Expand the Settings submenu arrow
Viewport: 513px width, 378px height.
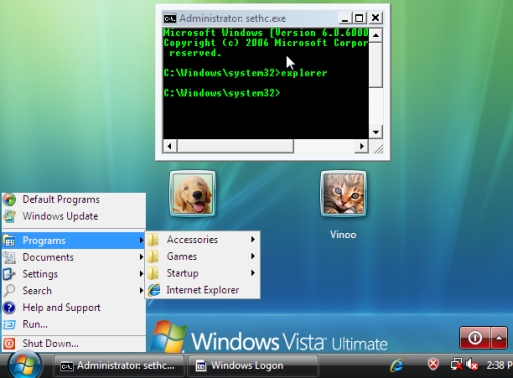tap(141, 274)
